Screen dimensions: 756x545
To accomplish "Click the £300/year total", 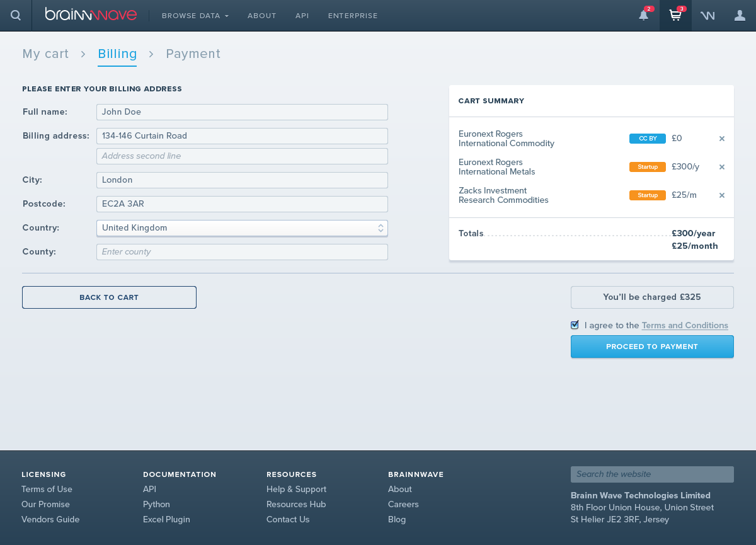I will [x=694, y=234].
